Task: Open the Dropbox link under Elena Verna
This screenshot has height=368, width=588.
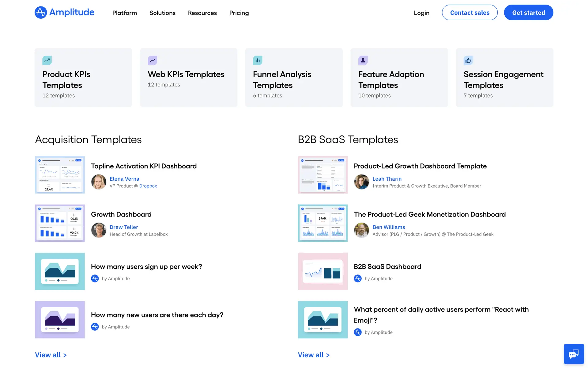Action: click(148, 186)
